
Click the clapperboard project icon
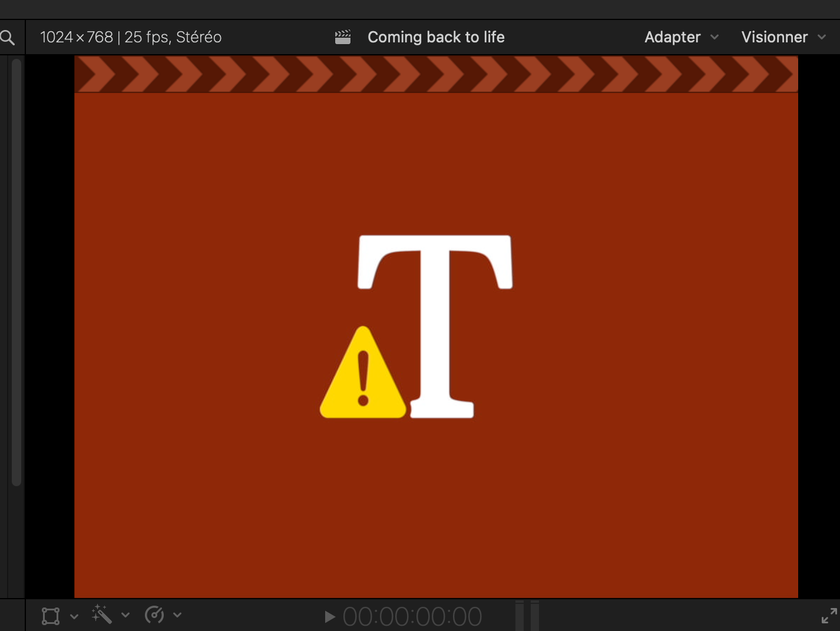pyautogui.click(x=343, y=37)
